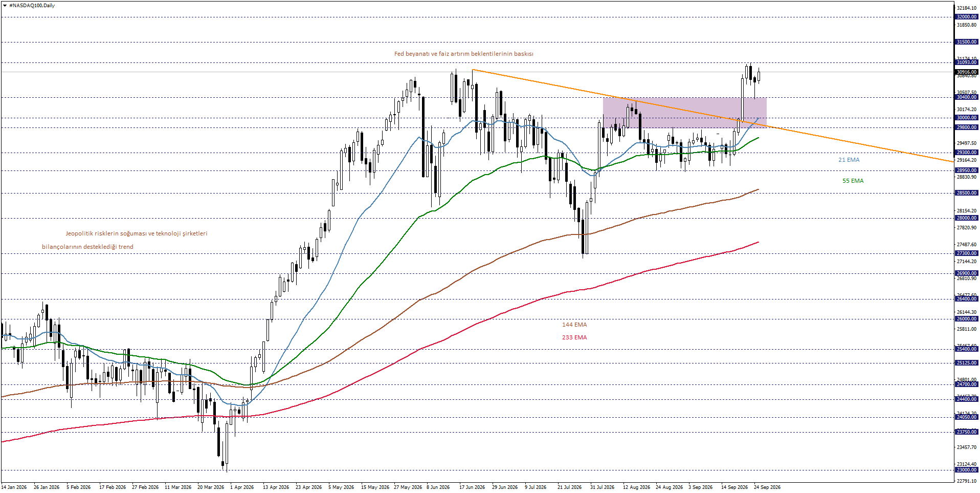Click the 28500.00 price level label
The image size is (980, 493).
pyautogui.click(x=966, y=193)
